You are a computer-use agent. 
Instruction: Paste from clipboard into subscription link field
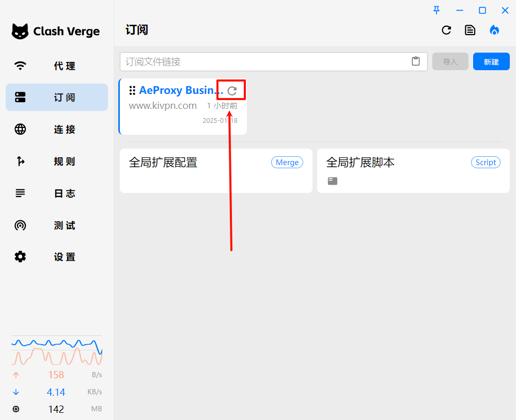[x=416, y=61]
